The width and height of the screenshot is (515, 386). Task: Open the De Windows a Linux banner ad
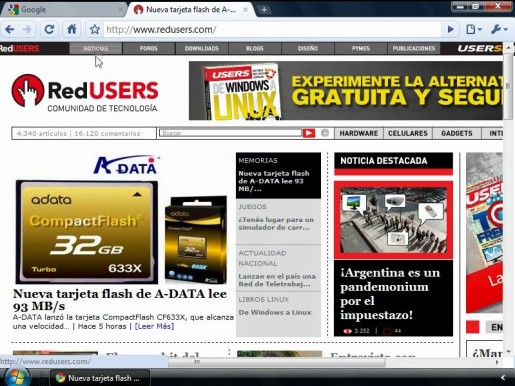click(346, 91)
